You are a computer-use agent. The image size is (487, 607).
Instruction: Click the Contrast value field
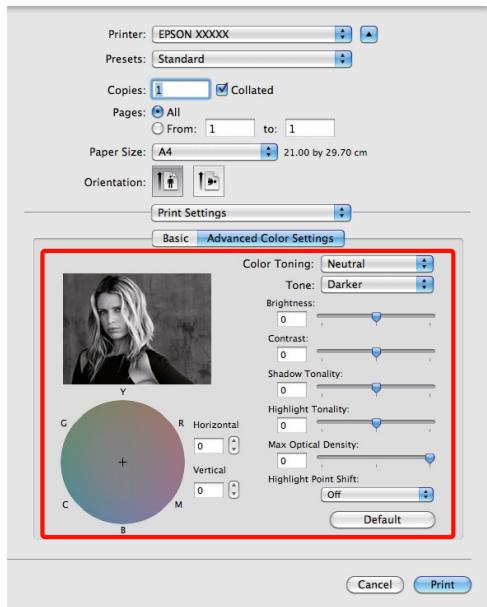coord(292,355)
